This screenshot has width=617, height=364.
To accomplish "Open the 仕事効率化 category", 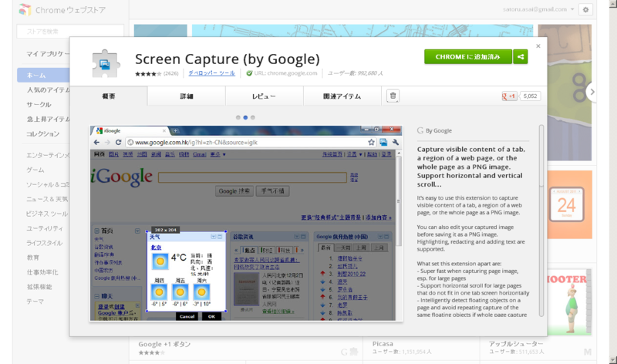I will pos(42,272).
